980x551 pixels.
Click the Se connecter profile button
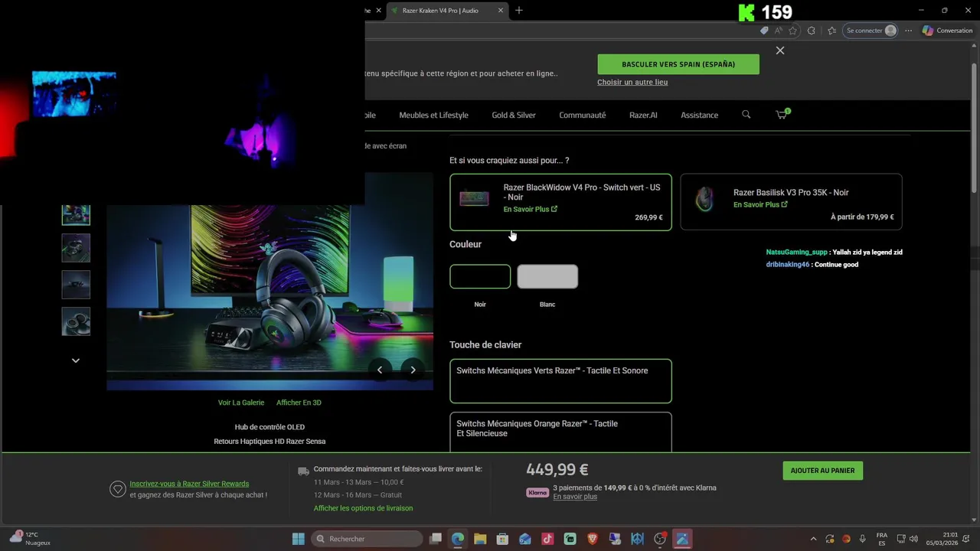871,31
